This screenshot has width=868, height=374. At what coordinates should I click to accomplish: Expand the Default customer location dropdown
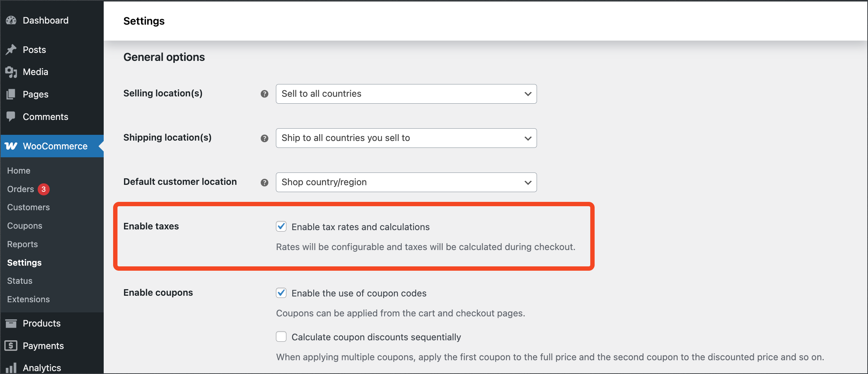point(406,182)
